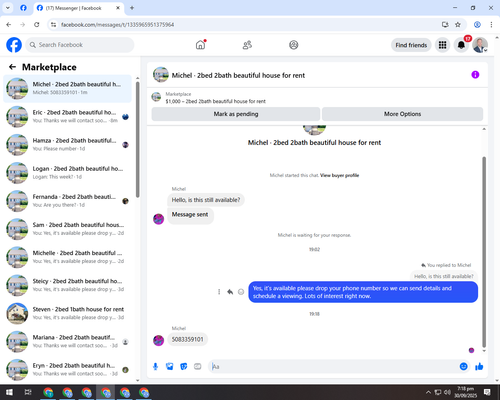Open the emoji picker in composer
500x400 pixels.
463,367
